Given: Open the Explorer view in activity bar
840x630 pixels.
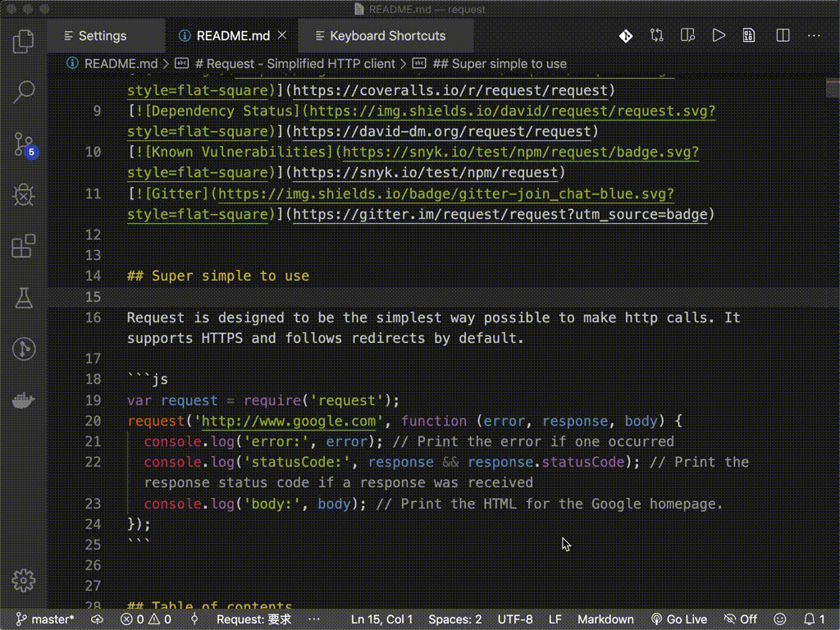Looking at the screenshot, I should 23,41.
